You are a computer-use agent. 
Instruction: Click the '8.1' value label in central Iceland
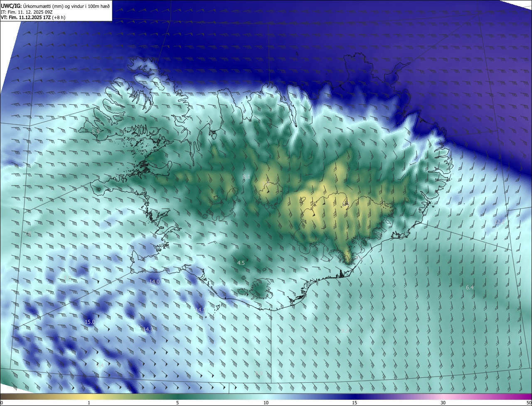[x=246, y=176]
